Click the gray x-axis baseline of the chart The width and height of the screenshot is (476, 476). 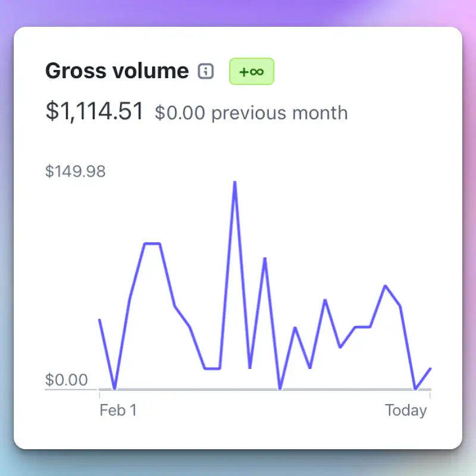click(265, 390)
